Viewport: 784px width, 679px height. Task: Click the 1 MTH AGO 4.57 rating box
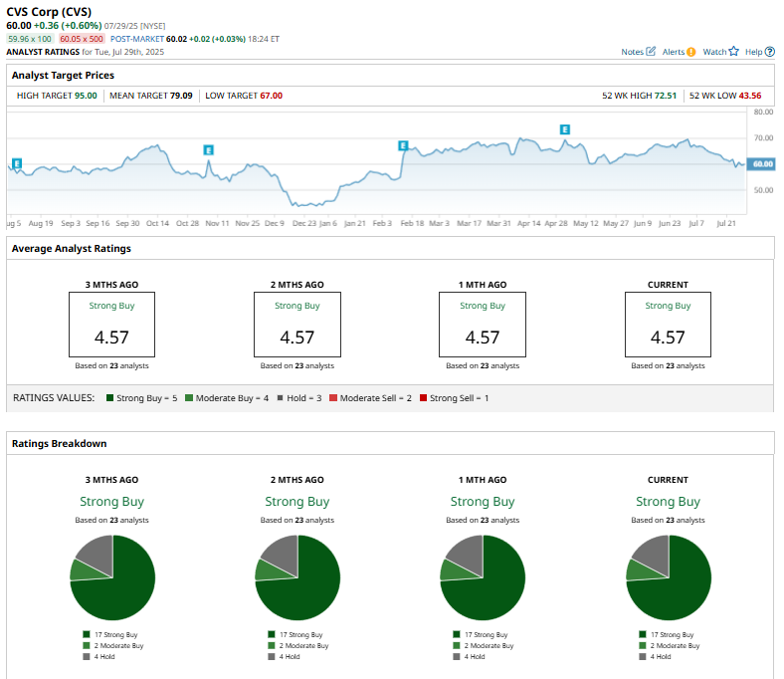pos(483,325)
